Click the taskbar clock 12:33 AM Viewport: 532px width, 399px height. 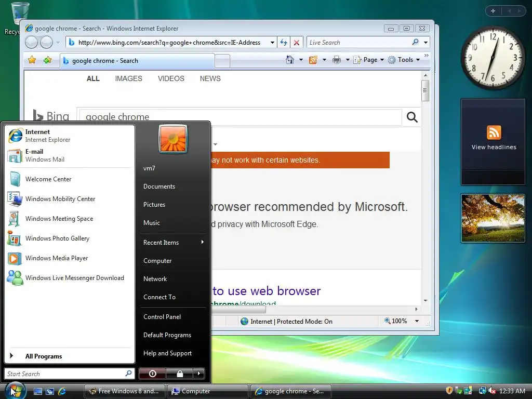click(512, 391)
